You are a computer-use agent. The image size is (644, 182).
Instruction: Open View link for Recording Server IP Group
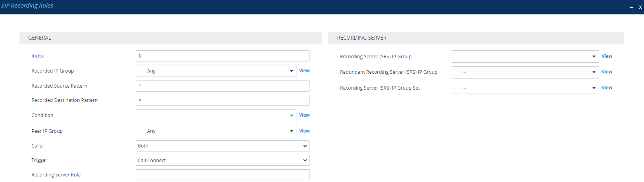pos(607,56)
